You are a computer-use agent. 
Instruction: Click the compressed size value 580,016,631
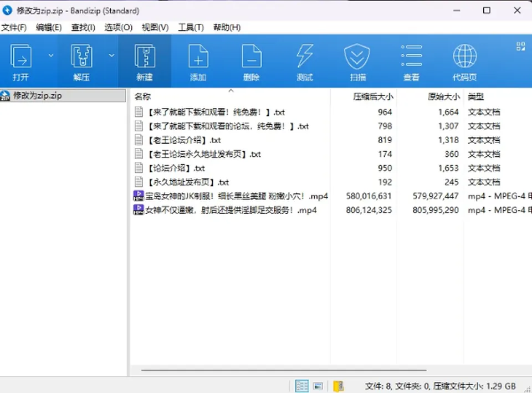[369, 196]
